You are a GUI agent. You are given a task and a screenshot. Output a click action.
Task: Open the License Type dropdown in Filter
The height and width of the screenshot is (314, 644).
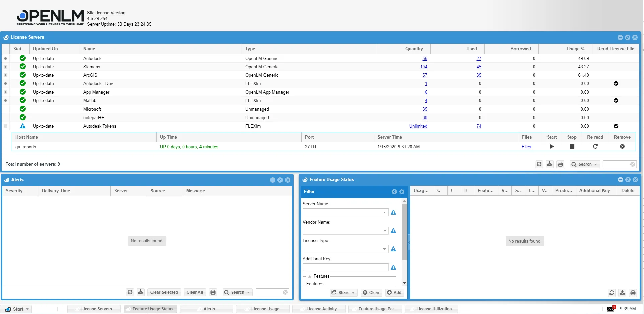coord(384,249)
